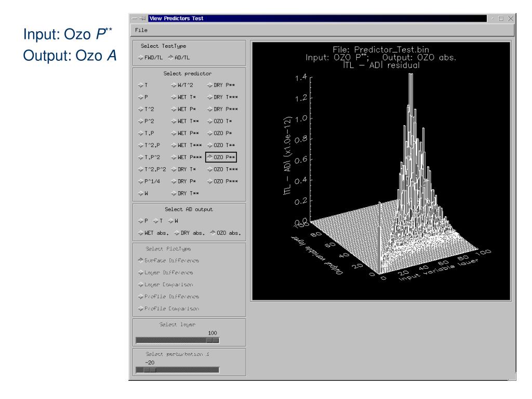Viewport: 532px width, 399px height.
Task: Pick Profile Difference plot type
Action: [169, 297]
